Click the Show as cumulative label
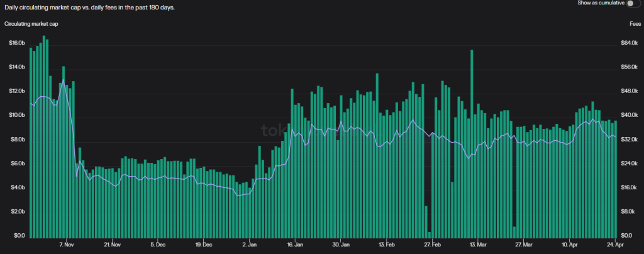This screenshot has width=644, height=254. pyautogui.click(x=601, y=3)
